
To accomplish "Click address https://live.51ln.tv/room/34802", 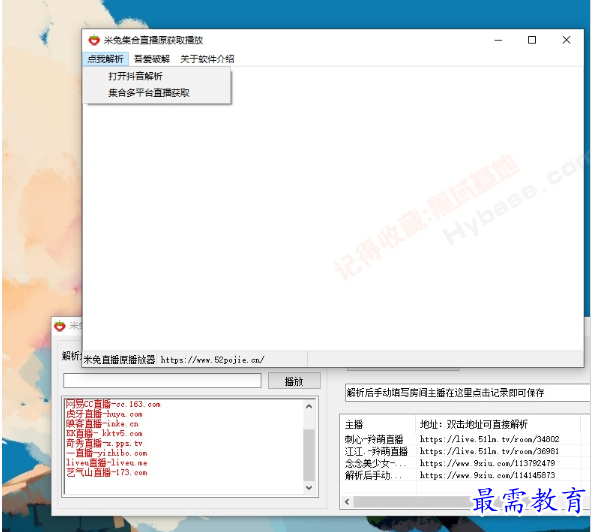I will (x=489, y=439).
